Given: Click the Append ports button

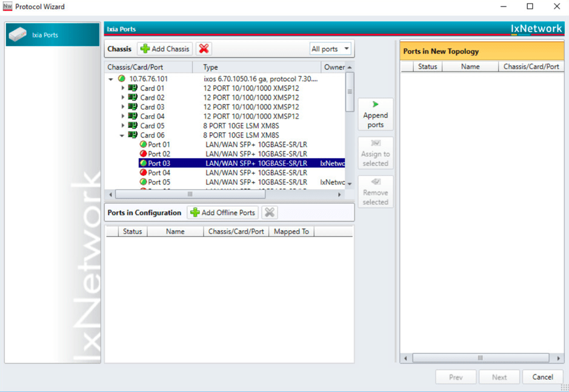Looking at the screenshot, I should (x=375, y=114).
